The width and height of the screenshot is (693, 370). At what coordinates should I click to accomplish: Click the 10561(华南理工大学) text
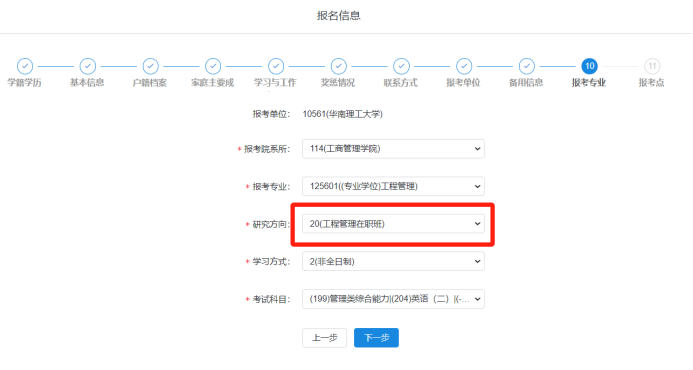point(343,114)
